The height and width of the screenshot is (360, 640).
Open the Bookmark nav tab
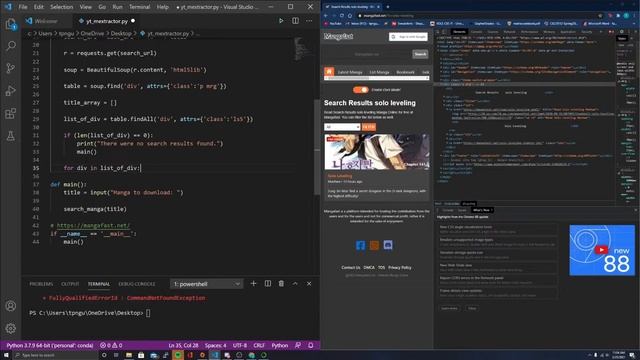405,72
